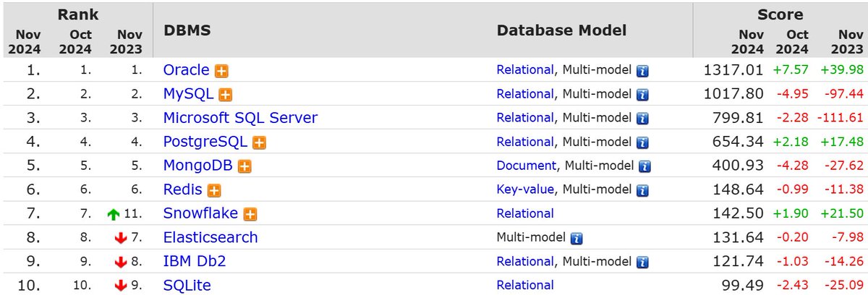This screenshot has height=295, width=868.
Task: Click the PostgreSQL score 654.34
Action: 739,142
